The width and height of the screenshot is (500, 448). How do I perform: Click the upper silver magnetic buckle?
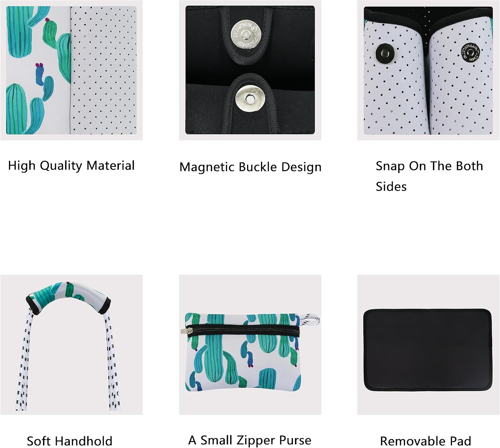246,35
